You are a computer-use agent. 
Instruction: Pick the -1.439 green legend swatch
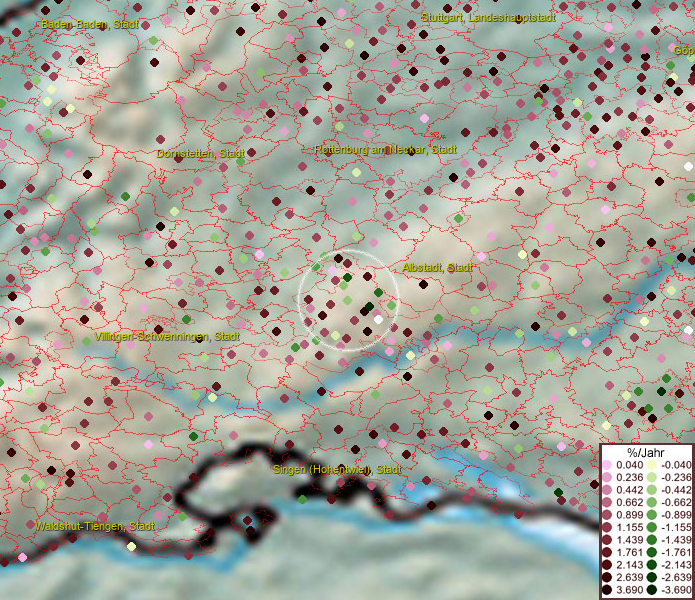(652, 540)
